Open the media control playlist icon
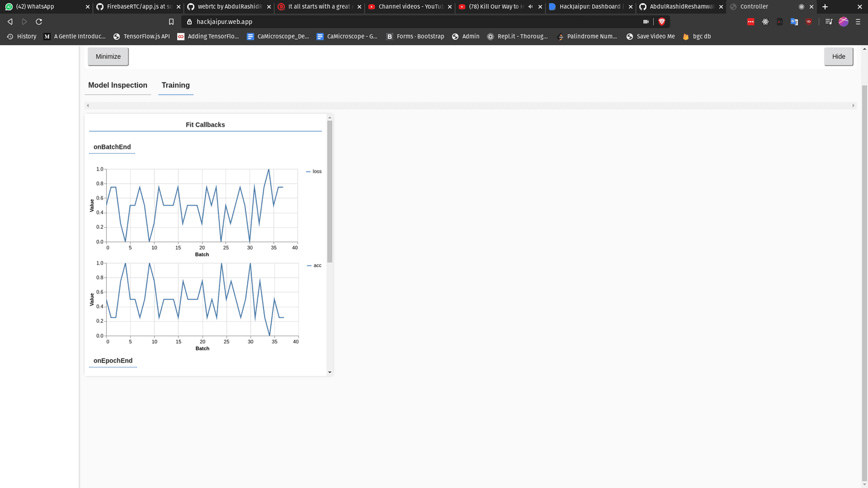Image resolution: width=868 pixels, height=488 pixels. tap(829, 22)
